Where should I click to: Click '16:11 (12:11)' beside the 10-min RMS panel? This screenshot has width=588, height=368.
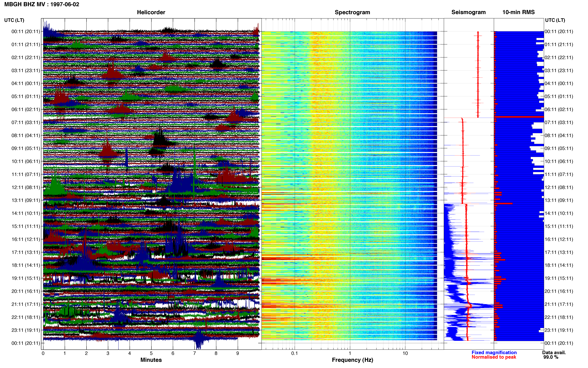[x=559, y=239]
